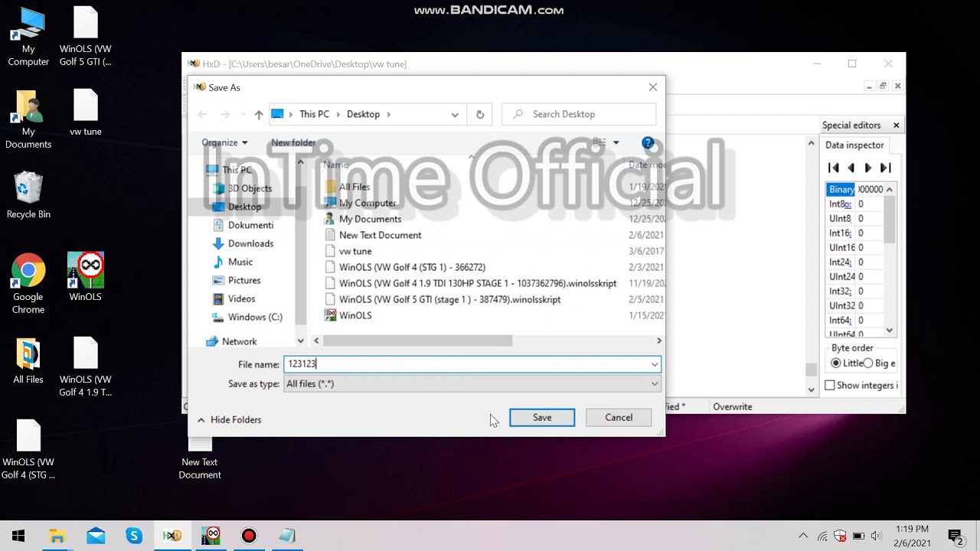Open WinOLS (VW Golf 4 1.9 T desktop file
The image size is (980, 551).
[86, 367]
